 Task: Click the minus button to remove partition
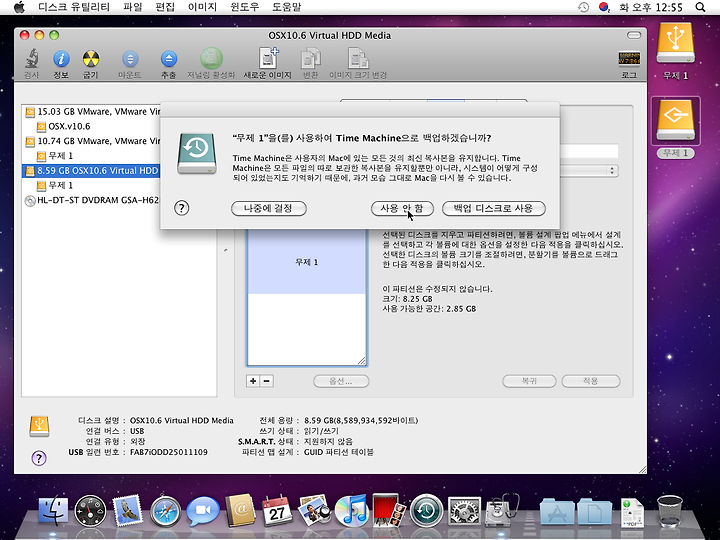[267, 381]
